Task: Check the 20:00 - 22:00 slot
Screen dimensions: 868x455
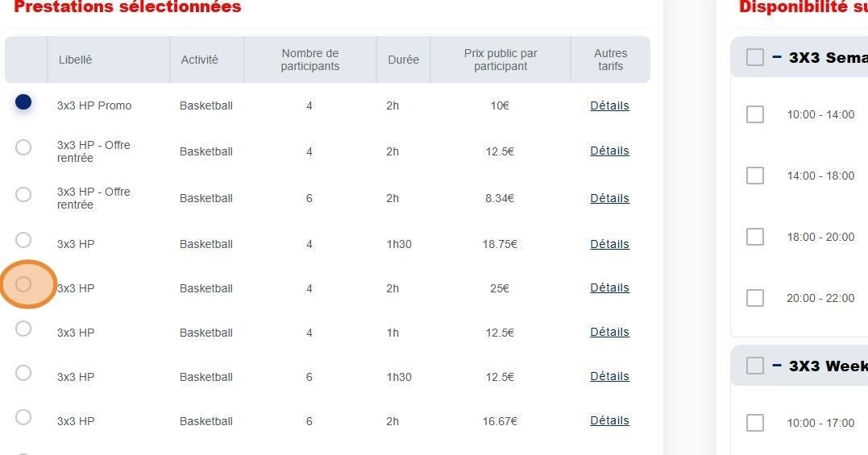Action: pos(755,298)
